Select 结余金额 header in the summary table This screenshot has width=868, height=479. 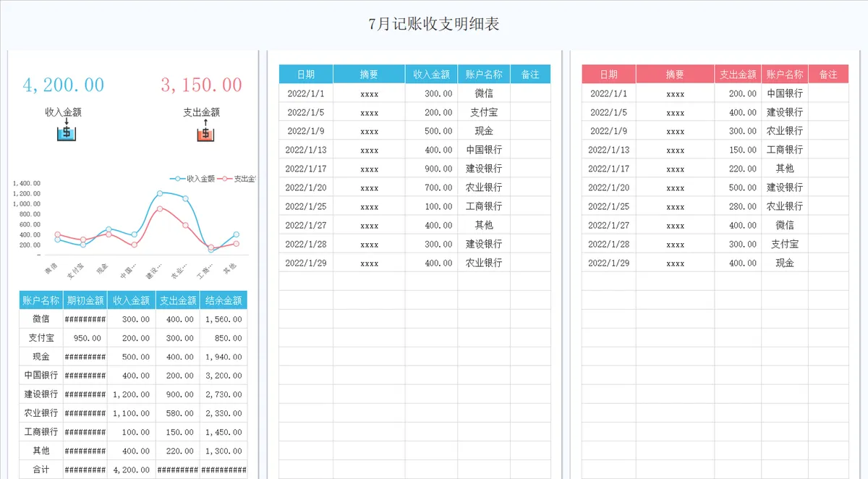point(224,300)
